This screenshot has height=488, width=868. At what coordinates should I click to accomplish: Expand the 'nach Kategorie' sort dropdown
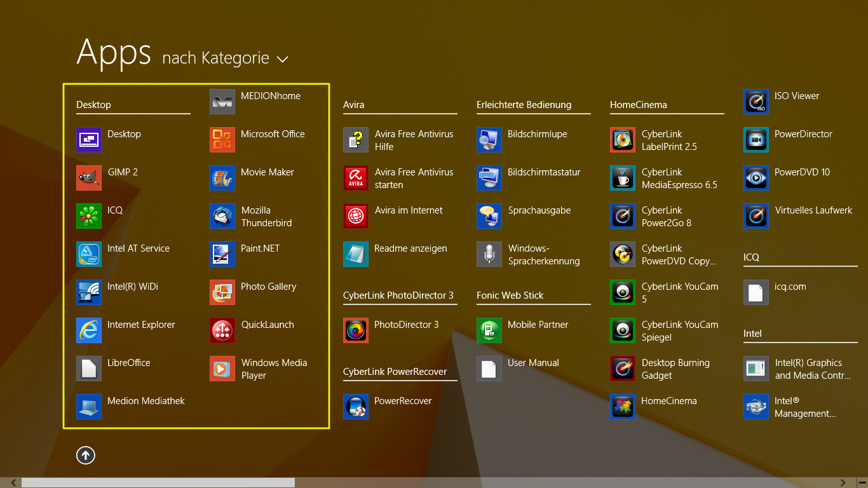[216, 58]
